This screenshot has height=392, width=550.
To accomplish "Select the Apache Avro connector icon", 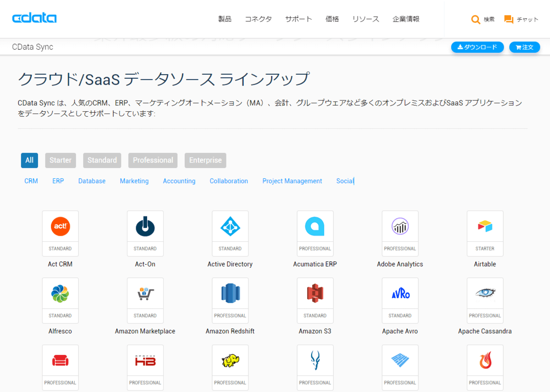I will tap(400, 294).
